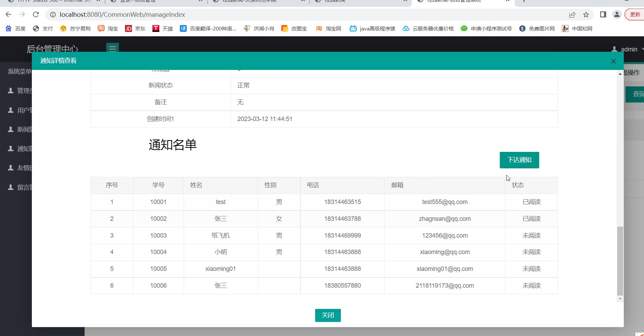The image size is (644, 336).
Task: Open the 支付 bookmark
Action: [43, 28]
